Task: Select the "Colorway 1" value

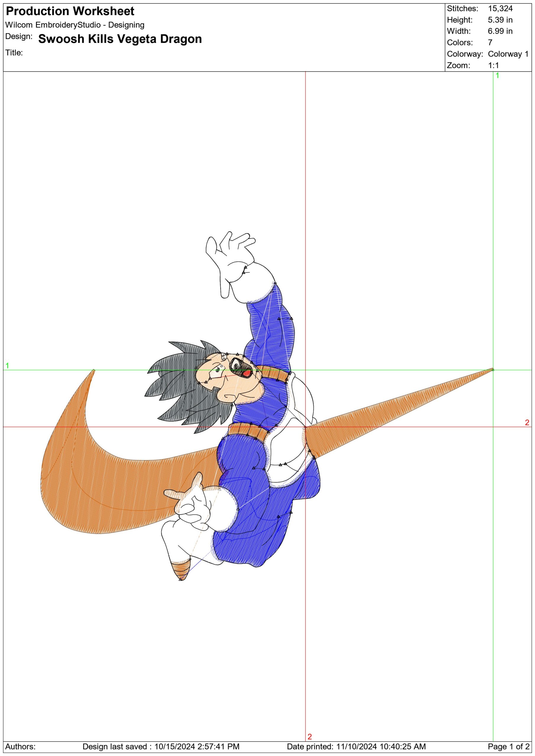Action: coord(508,54)
